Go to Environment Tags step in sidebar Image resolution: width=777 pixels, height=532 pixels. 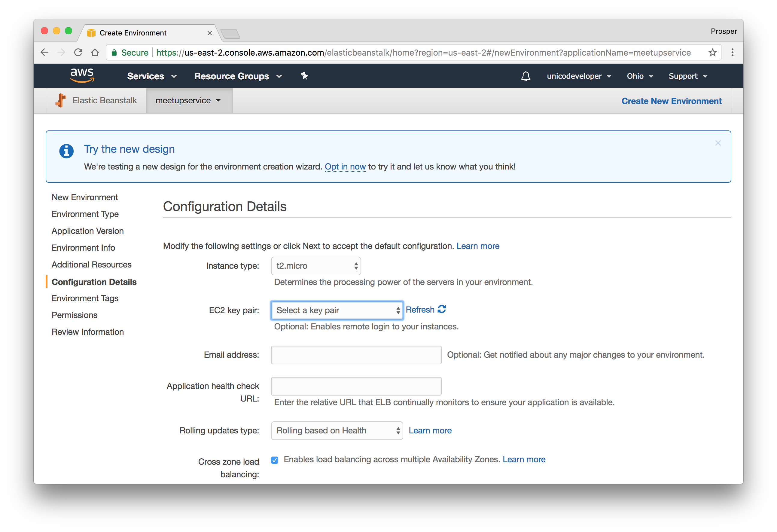[85, 298]
